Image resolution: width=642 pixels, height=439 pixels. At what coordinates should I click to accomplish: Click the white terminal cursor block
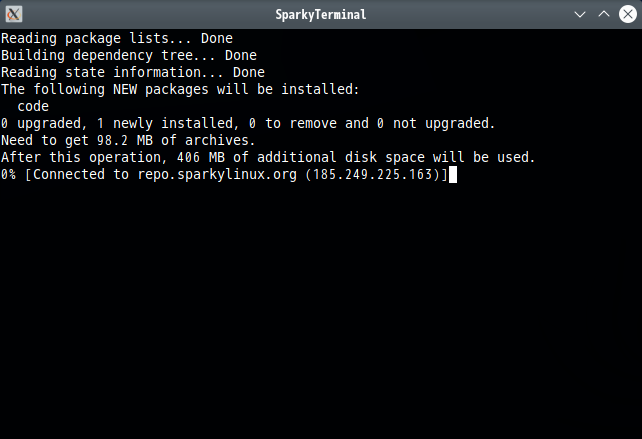[x=453, y=174]
